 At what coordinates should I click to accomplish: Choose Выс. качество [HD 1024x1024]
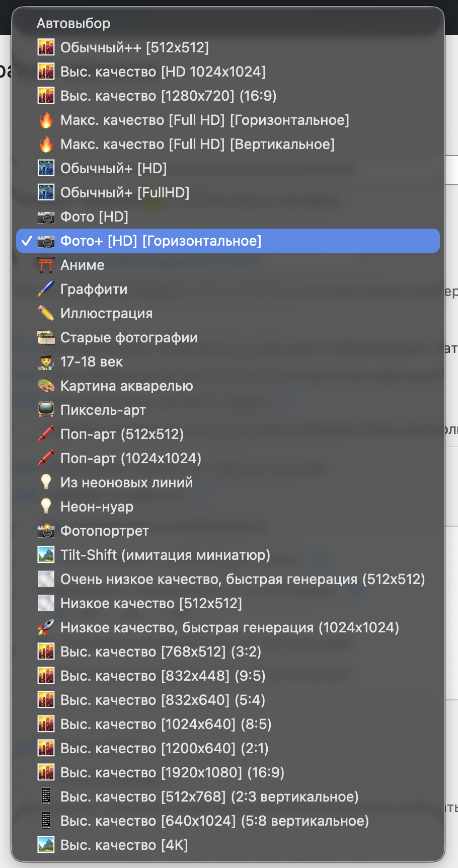pos(161,71)
